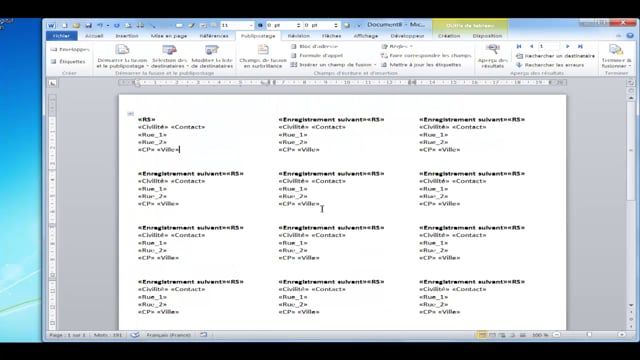Open Insérer un champ de fusion dropdown
The height and width of the screenshot is (360, 640).
coord(334,65)
